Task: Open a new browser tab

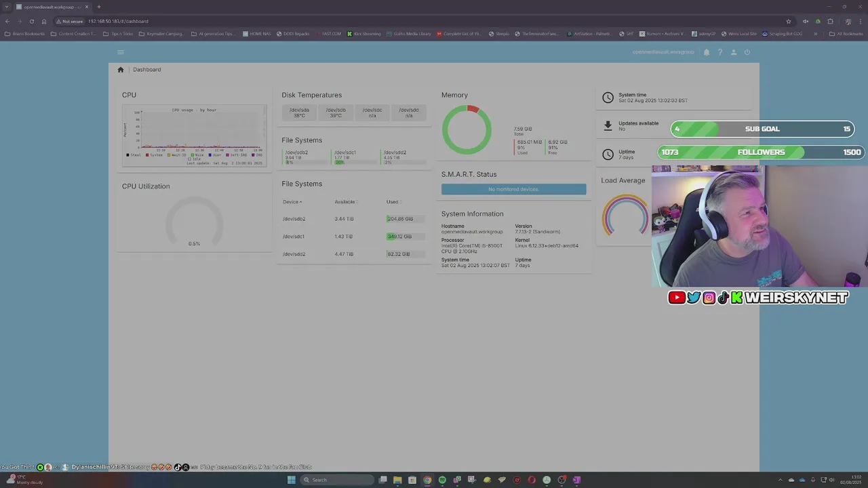Action: [x=98, y=7]
